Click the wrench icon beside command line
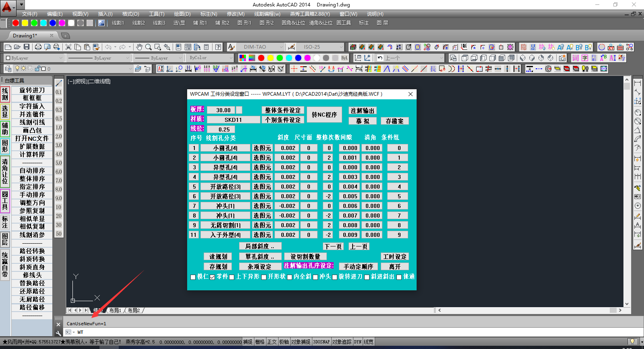644x349 pixels. click(58, 333)
